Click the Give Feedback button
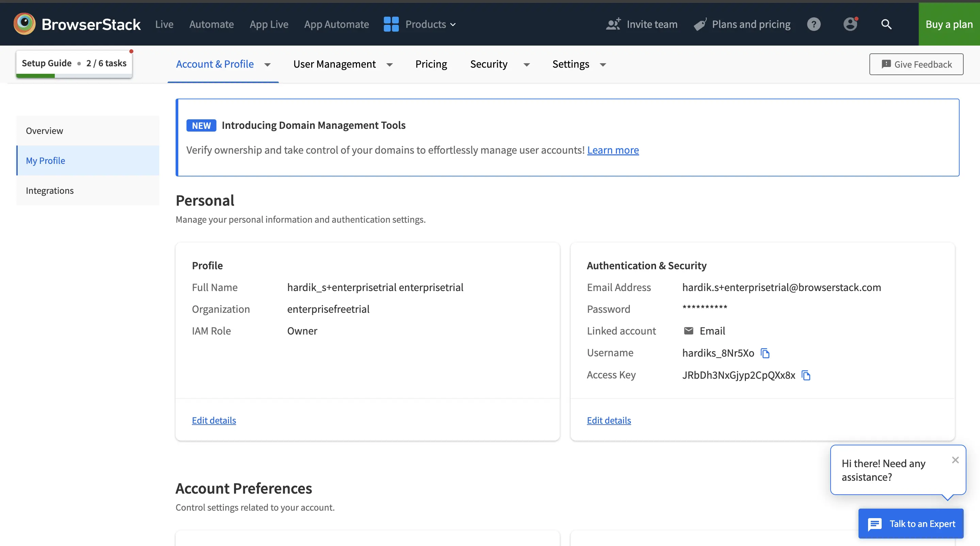The width and height of the screenshot is (980, 546). pos(916,64)
